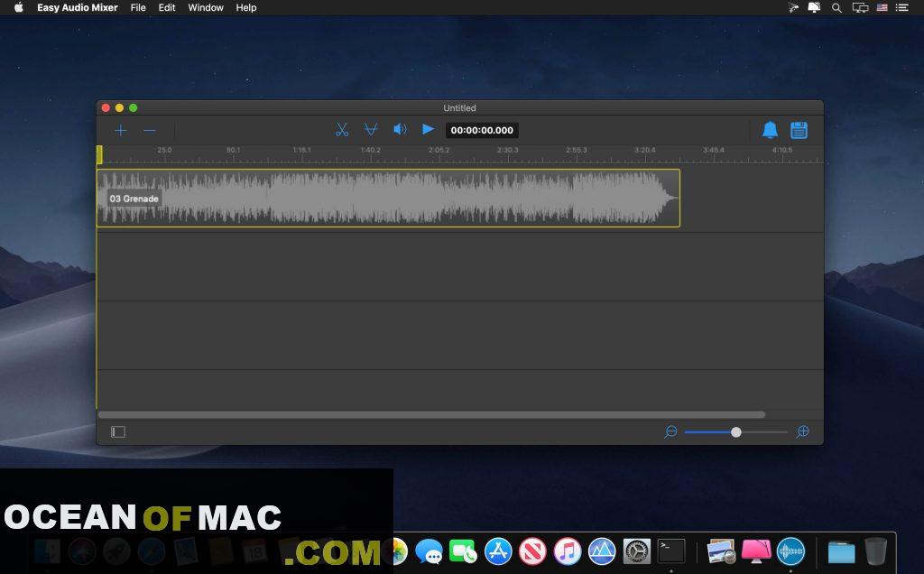Jump to the 1:40.2 mark on ruler
The width and height of the screenshot is (924, 574).
[x=371, y=151]
